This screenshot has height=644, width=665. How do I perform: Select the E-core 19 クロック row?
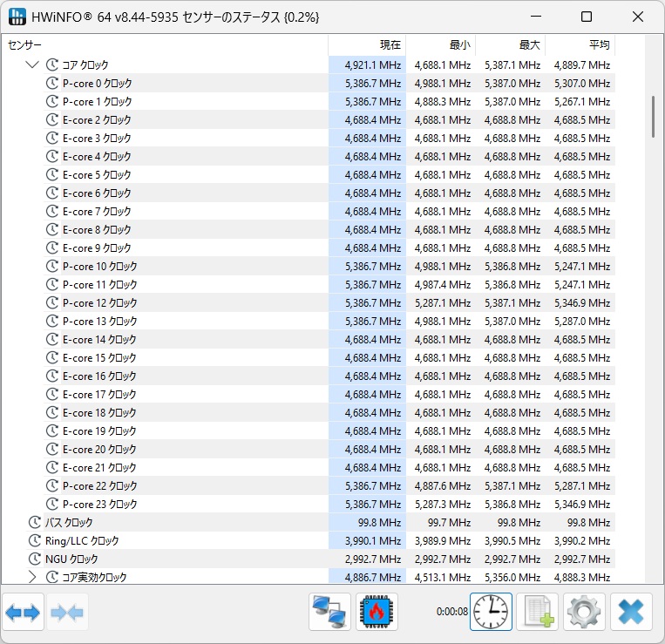[x=329, y=430]
